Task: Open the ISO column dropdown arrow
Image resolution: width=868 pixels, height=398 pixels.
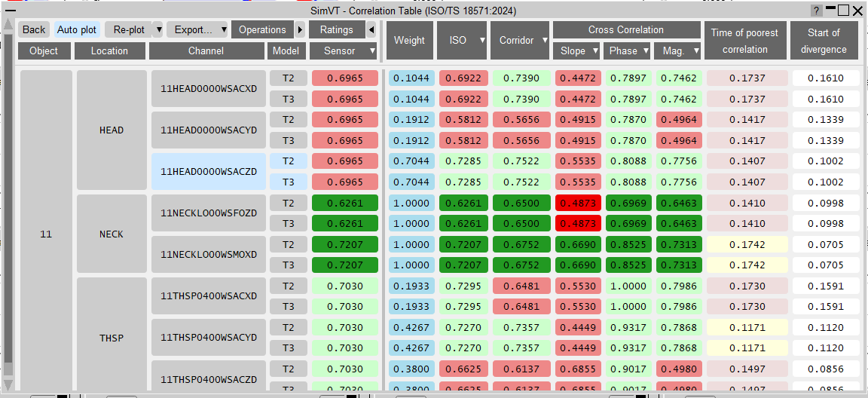Action: tap(482, 40)
